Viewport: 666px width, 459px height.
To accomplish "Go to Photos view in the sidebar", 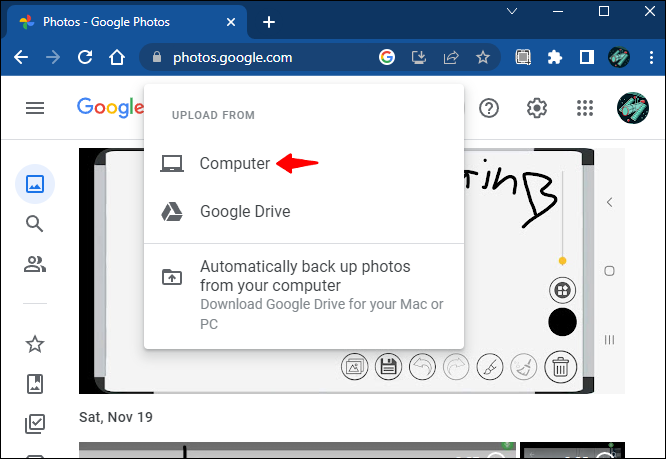I will (35, 184).
